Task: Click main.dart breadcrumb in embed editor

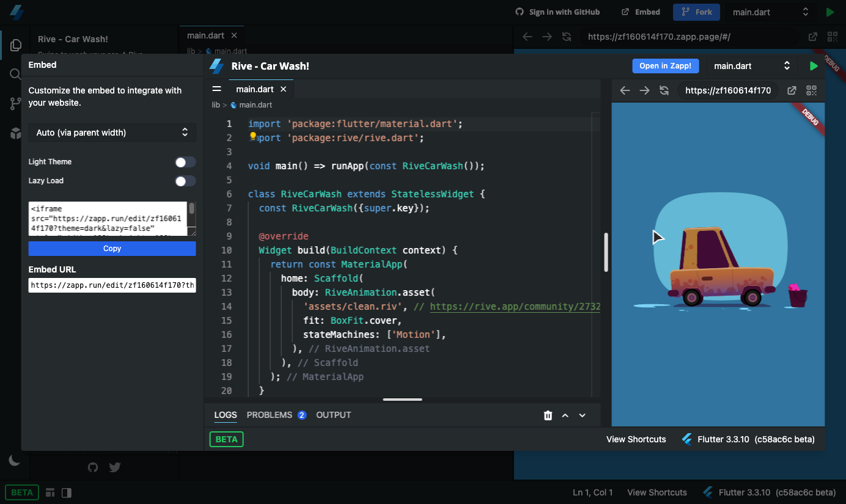Action: (x=251, y=105)
